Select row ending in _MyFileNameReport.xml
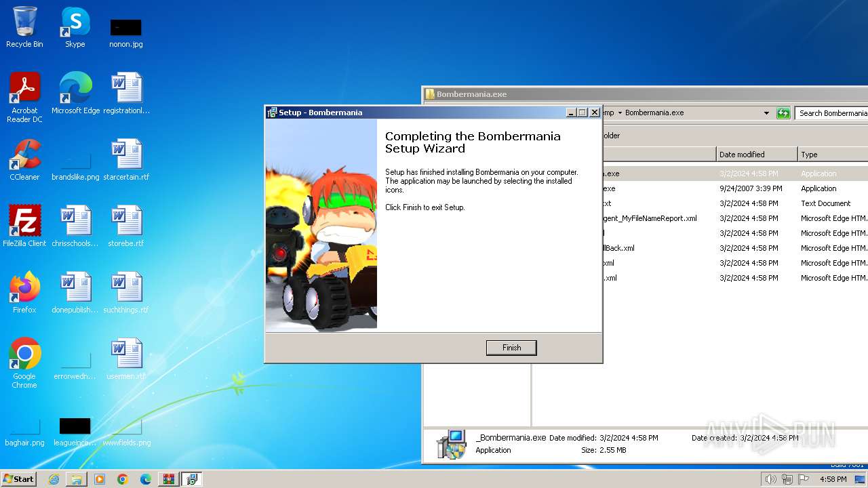The image size is (868, 488). tap(735, 218)
